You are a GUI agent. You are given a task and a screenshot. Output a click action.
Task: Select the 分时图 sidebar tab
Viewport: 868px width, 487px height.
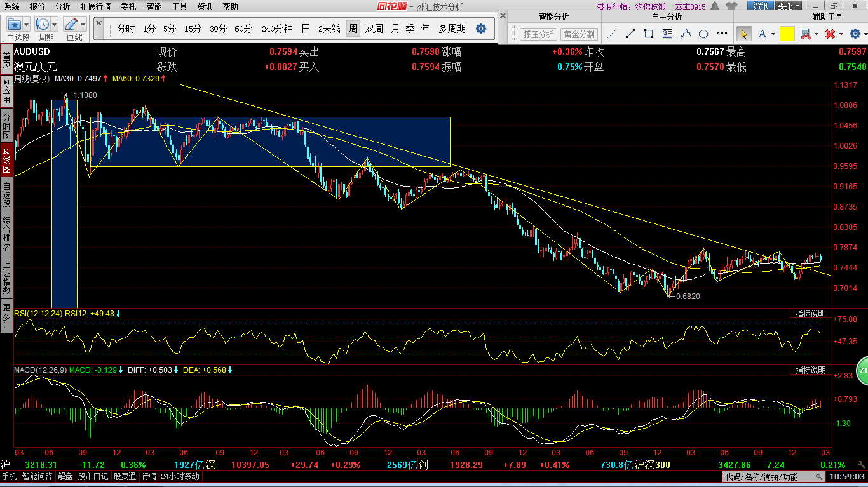(x=6, y=126)
